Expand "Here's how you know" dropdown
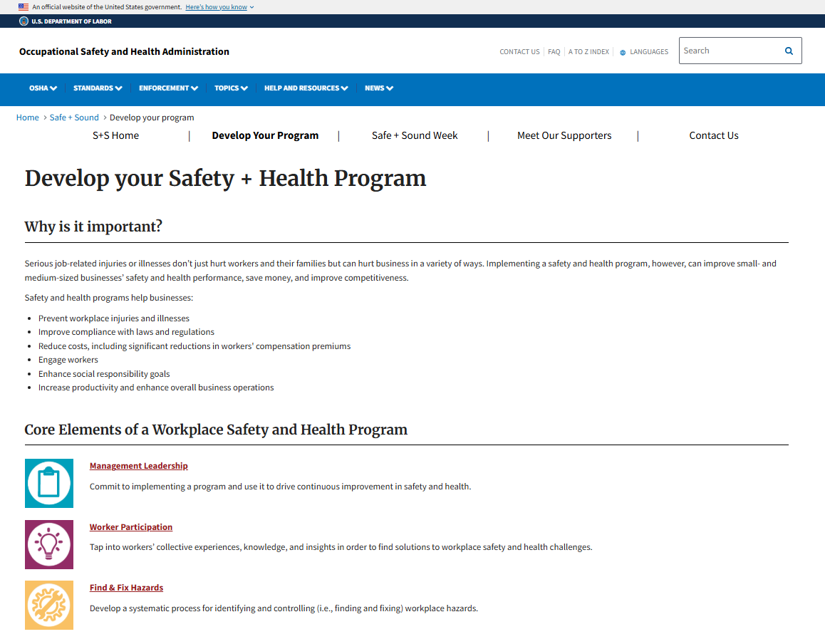The height and width of the screenshot is (644, 825). pyautogui.click(x=219, y=7)
